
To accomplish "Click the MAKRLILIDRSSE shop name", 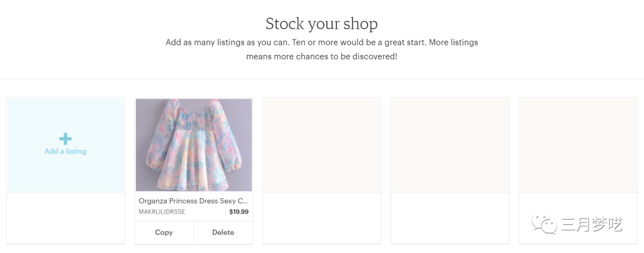I will 162,212.
